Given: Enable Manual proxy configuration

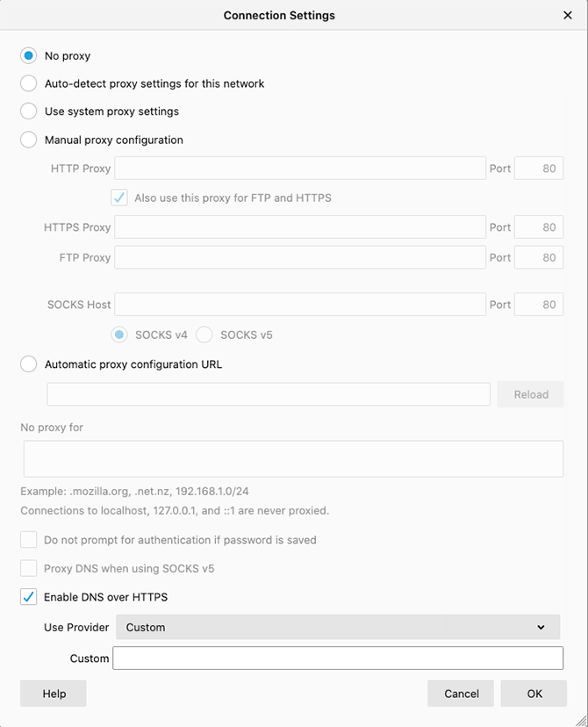Looking at the screenshot, I should pyautogui.click(x=28, y=140).
